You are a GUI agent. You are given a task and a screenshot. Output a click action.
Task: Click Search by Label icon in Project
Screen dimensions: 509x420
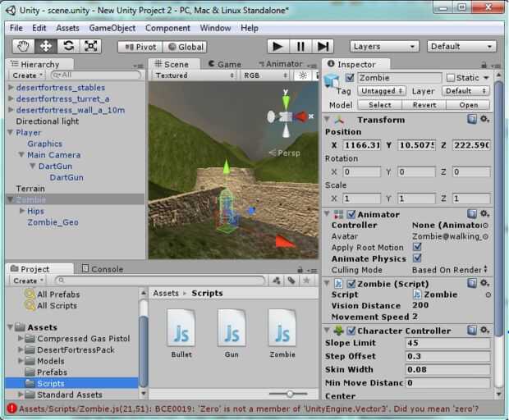tap(291, 281)
